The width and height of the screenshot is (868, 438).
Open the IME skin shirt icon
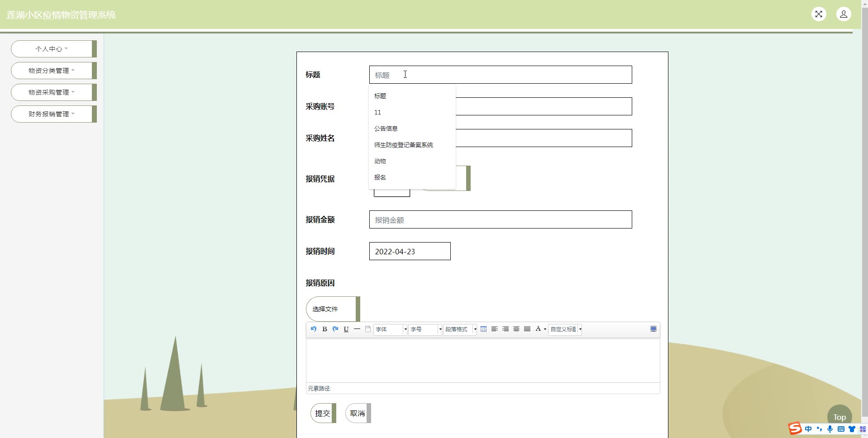click(852, 429)
